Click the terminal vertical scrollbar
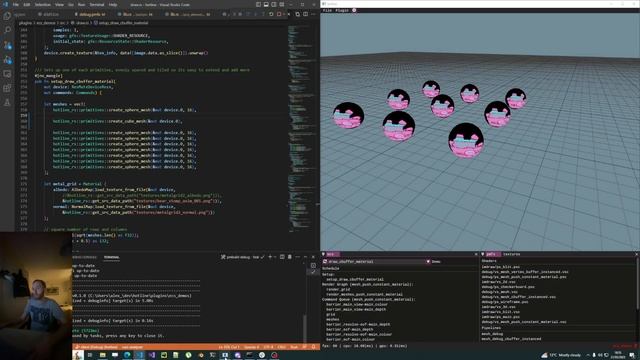 (304, 329)
